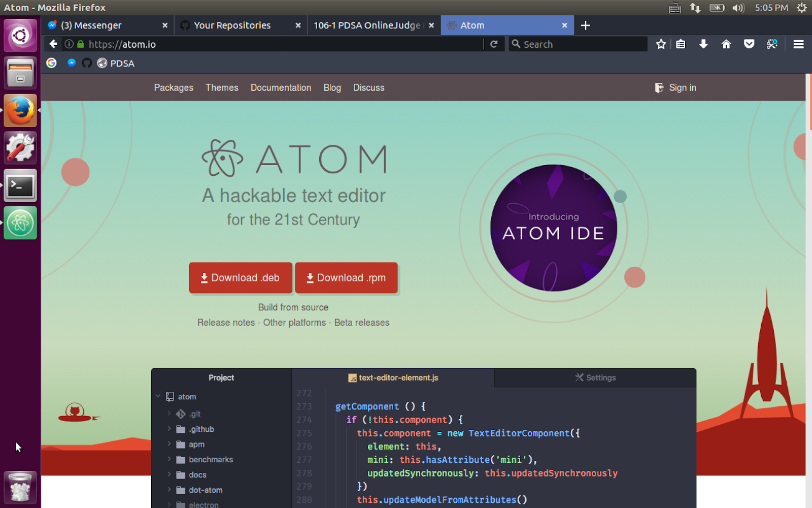Open the Atom editor dock icon

(x=20, y=223)
